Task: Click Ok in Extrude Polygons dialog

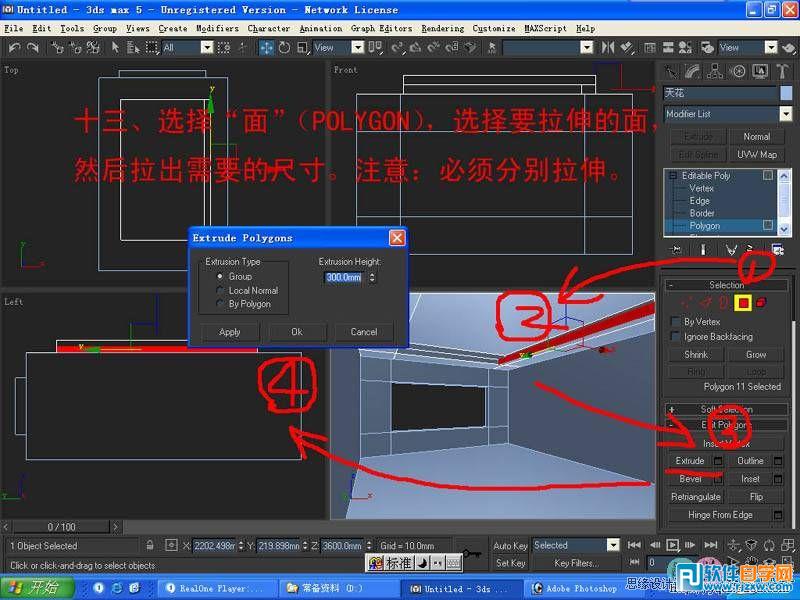Action: pos(297,332)
